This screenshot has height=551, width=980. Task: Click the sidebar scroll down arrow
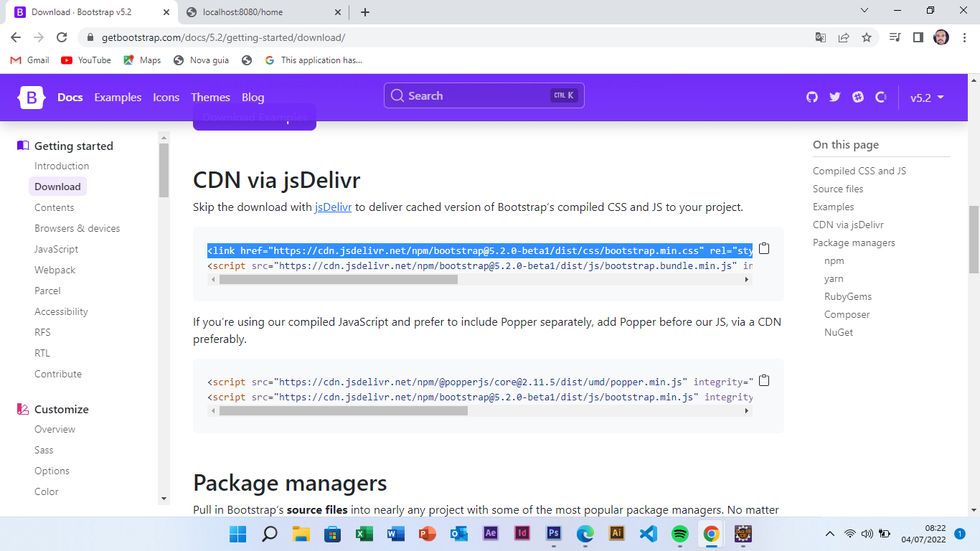pos(164,498)
